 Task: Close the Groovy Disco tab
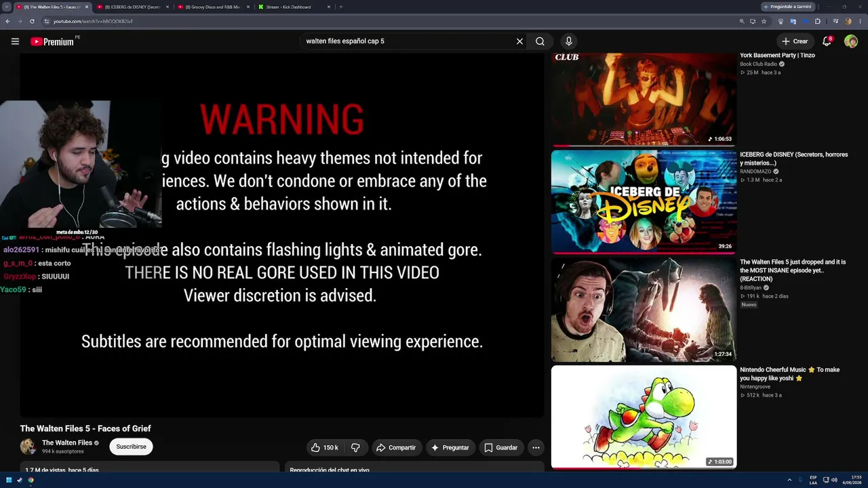pyautogui.click(x=248, y=7)
